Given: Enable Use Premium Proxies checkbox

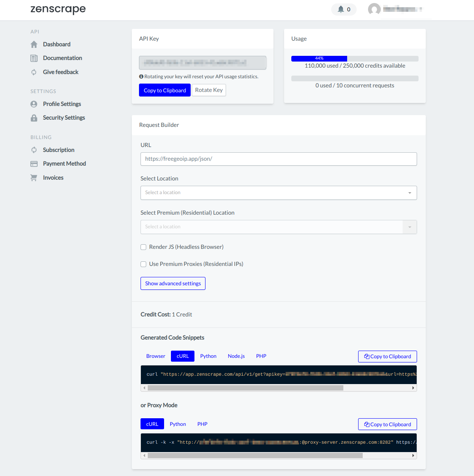Looking at the screenshot, I should (144, 264).
